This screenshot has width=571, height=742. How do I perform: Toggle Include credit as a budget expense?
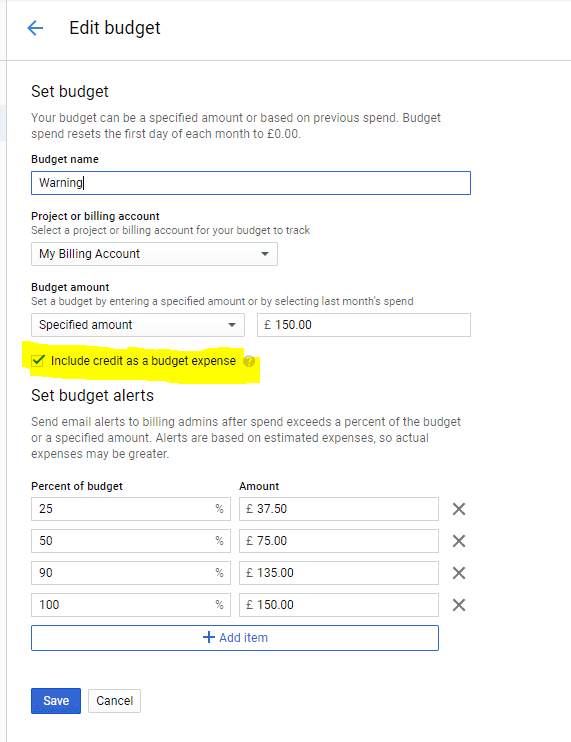point(38,361)
